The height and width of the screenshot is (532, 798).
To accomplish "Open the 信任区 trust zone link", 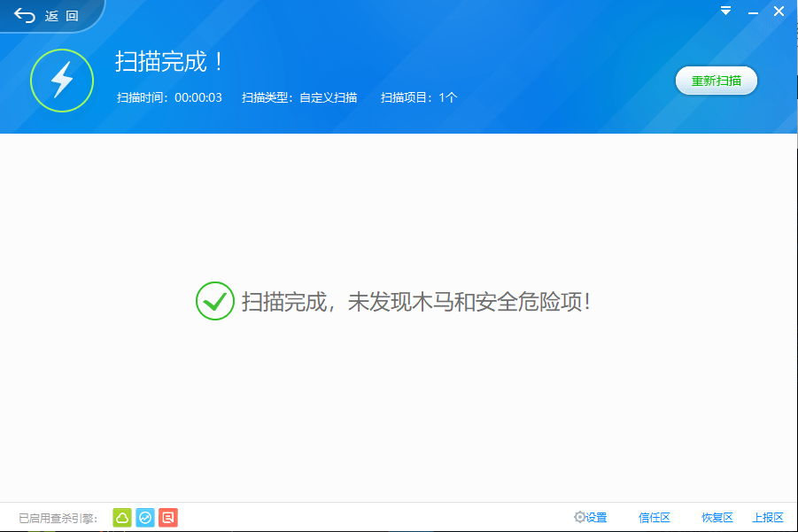I will click(x=655, y=518).
